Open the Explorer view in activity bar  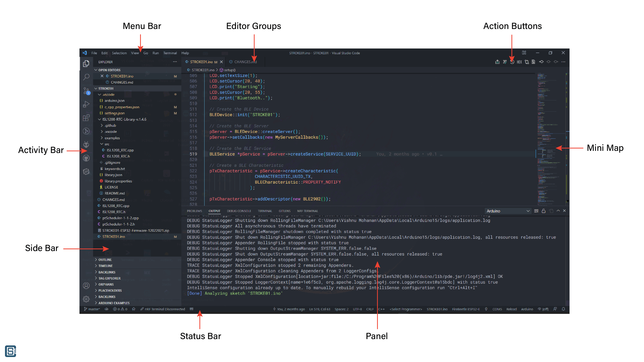(86, 64)
